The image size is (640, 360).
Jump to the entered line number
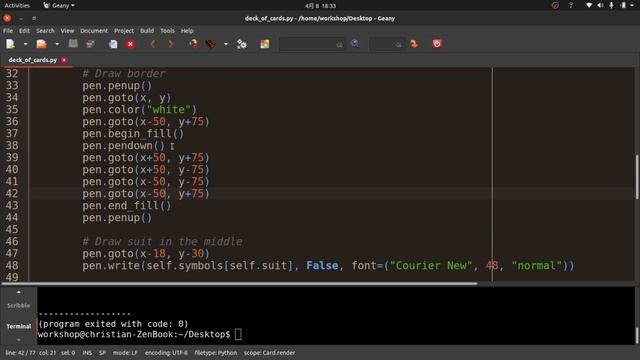pos(414,44)
